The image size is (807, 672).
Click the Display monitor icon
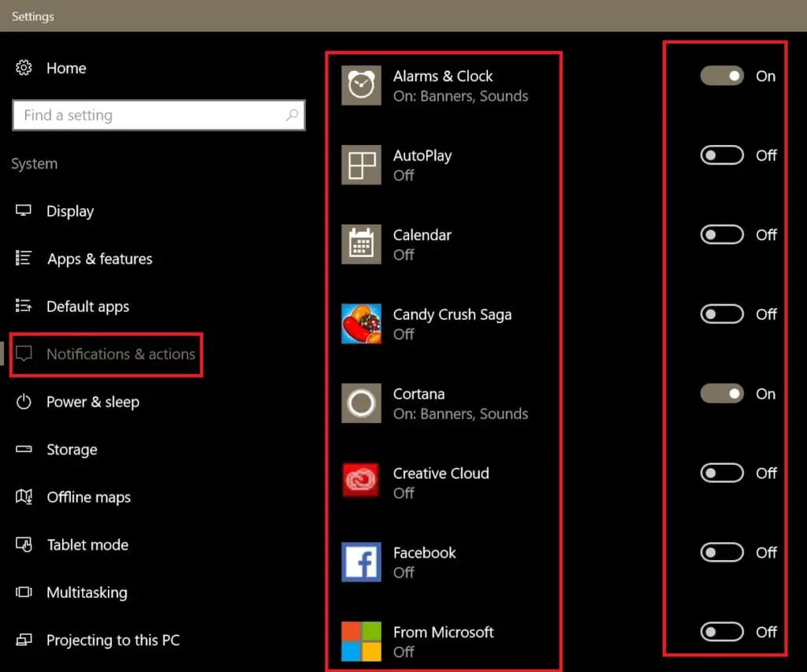tap(24, 210)
